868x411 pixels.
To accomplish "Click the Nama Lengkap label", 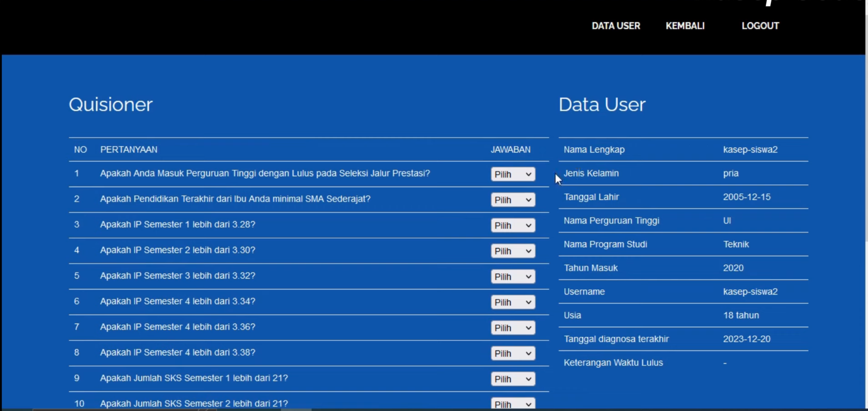I will pos(594,150).
